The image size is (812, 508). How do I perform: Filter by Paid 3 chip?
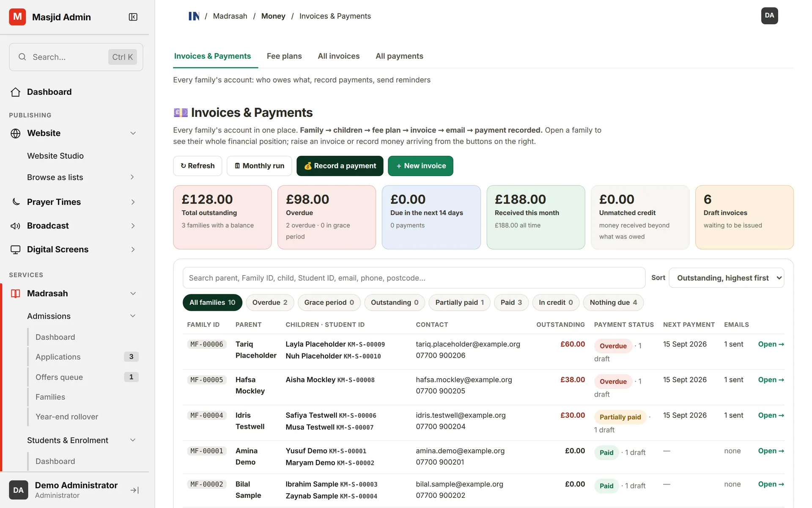click(x=511, y=302)
